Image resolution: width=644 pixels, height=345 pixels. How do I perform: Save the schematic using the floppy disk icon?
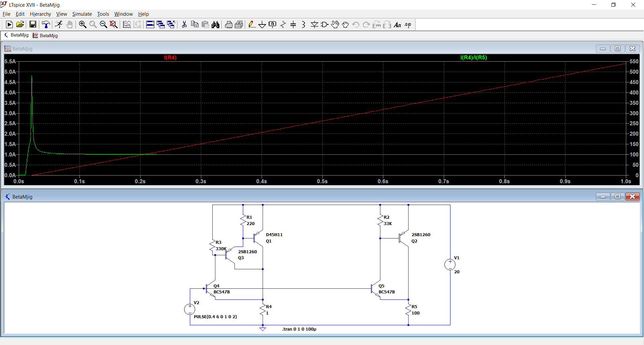pyautogui.click(x=33, y=24)
